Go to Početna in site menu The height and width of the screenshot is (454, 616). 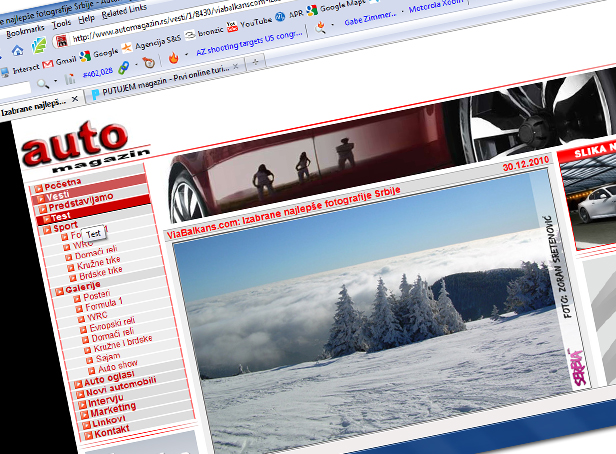click(62, 184)
